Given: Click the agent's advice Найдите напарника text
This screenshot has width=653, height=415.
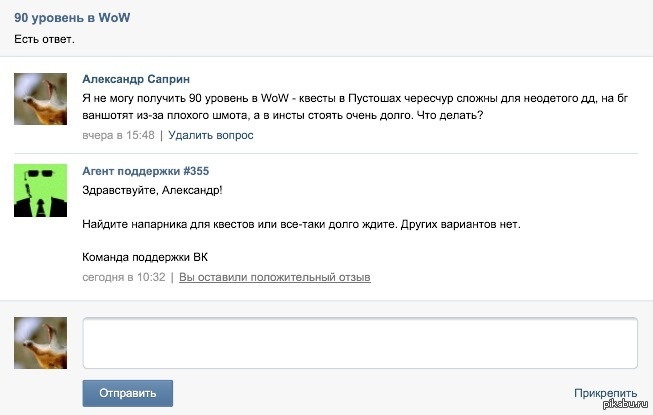Looking at the screenshot, I should point(300,223).
